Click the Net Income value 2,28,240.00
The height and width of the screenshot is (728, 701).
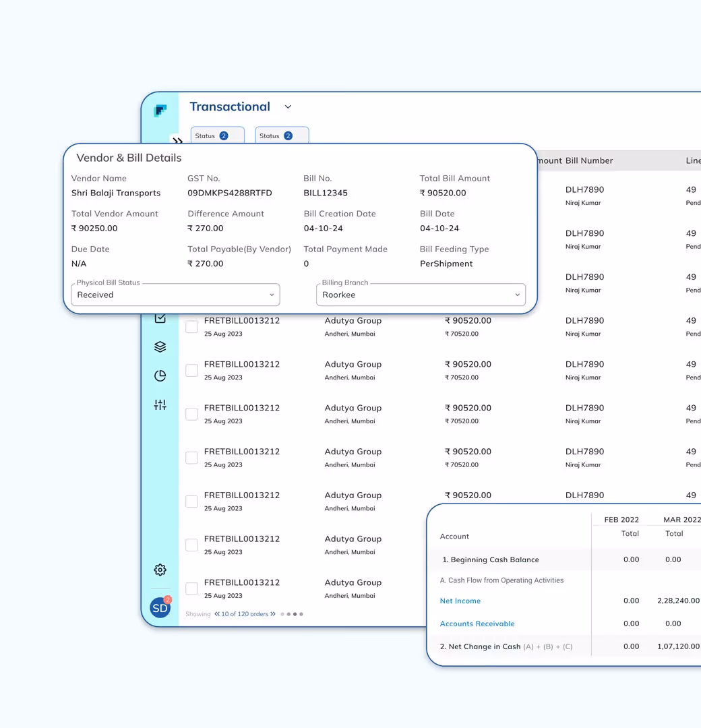coord(678,601)
